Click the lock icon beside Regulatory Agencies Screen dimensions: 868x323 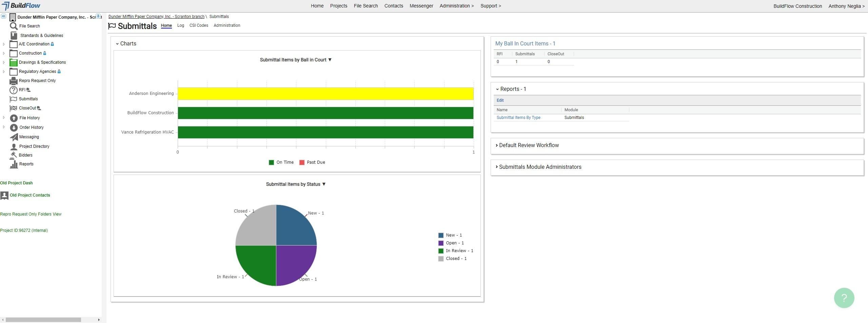coord(59,72)
